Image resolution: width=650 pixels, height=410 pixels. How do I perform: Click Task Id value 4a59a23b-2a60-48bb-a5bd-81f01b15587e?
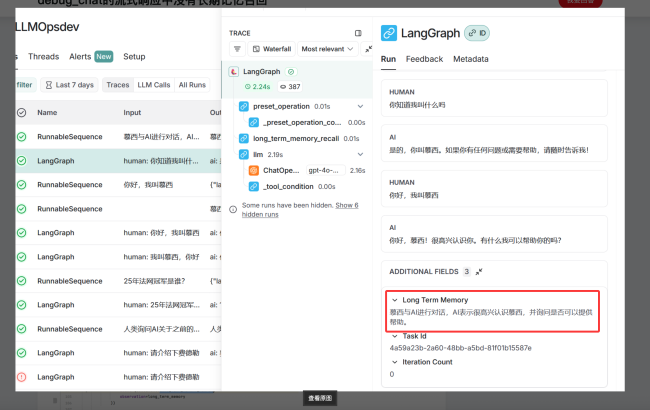pyautogui.click(x=461, y=348)
